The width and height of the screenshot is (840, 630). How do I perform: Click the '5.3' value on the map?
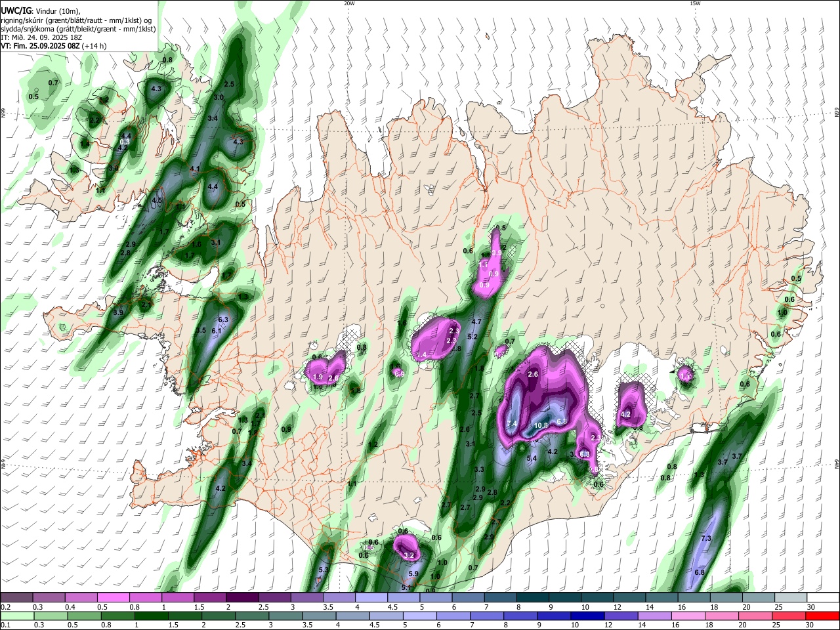pyautogui.click(x=323, y=570)
